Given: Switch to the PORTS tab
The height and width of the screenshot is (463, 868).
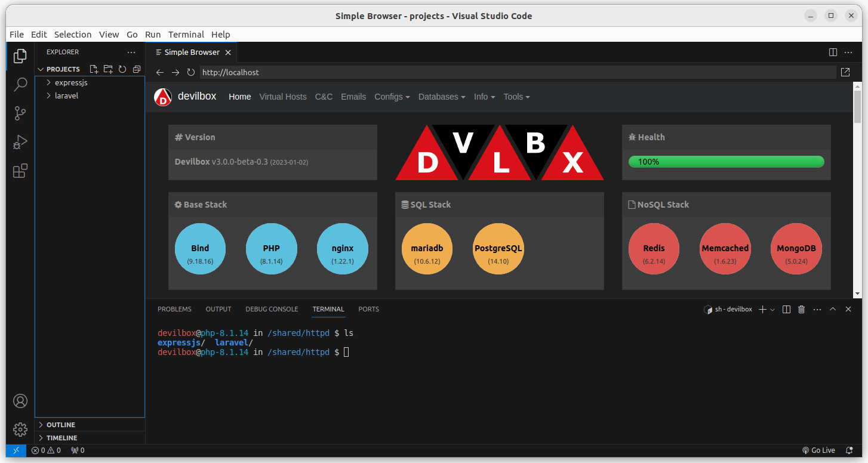Looking at the screenshot, I should 368,309.
